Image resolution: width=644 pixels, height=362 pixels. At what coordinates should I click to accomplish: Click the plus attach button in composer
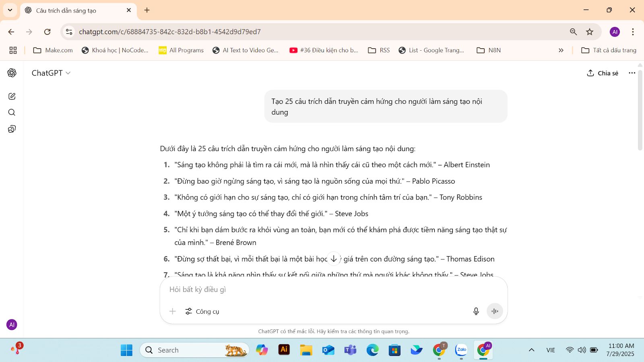click(x=173, y=311)
